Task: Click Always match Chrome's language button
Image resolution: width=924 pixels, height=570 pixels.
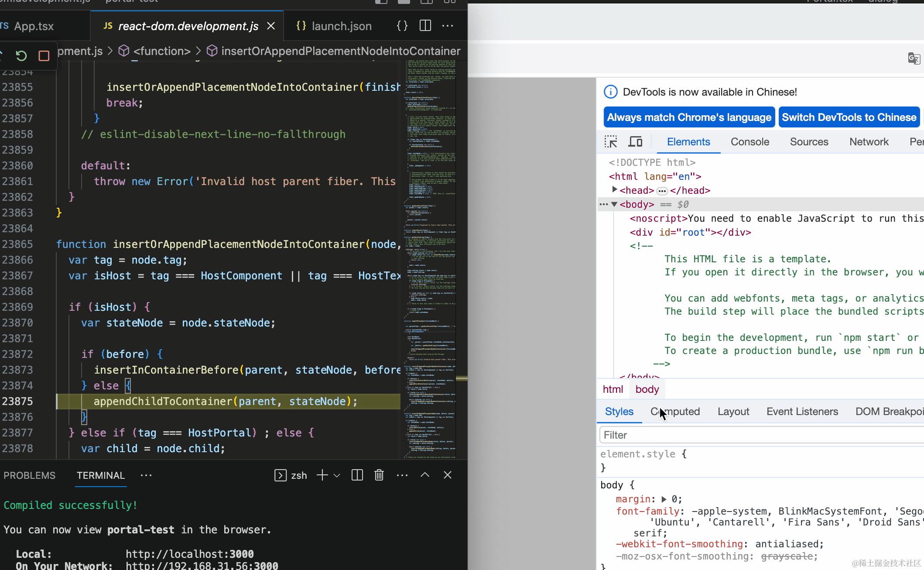Action: 689,117
